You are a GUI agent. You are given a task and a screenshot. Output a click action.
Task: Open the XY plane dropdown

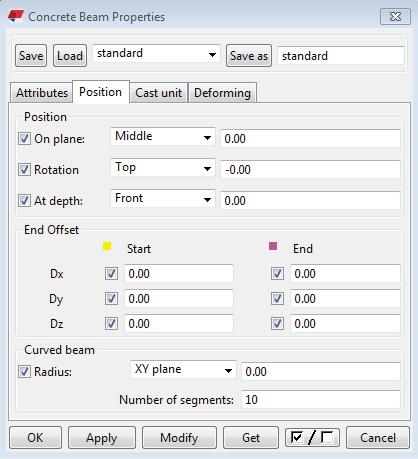pyautogui.click(x=183, y=370)
